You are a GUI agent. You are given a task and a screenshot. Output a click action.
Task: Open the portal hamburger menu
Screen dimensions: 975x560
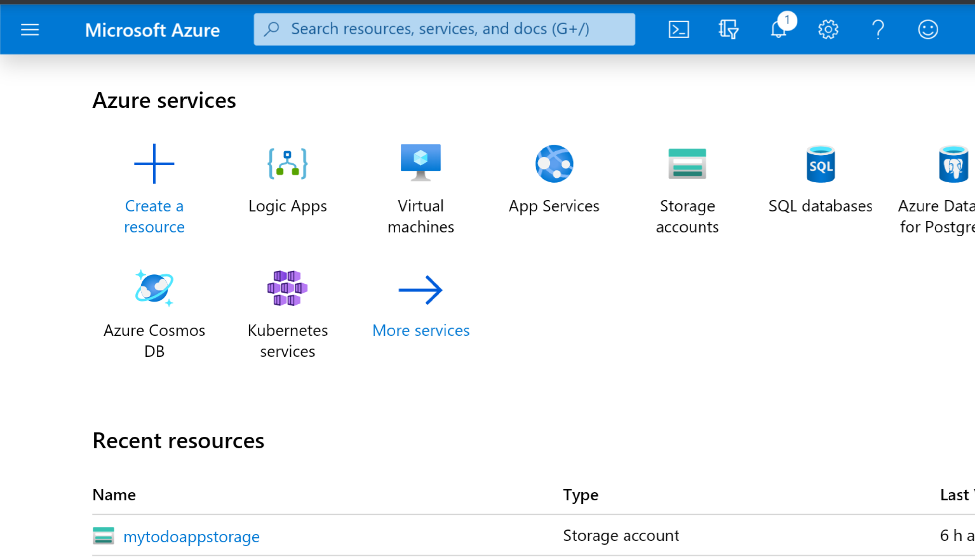[30, 30]
